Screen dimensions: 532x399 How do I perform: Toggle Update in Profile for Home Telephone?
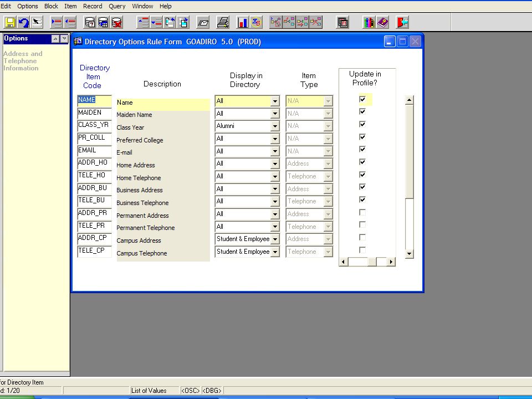point(362,175)
